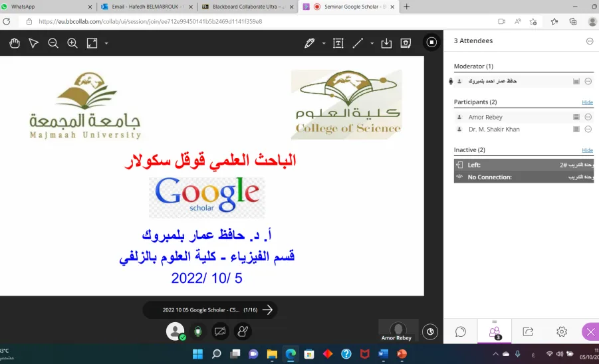Open the Share Content panel tab
Screen dimensions: 599x364
pyautogui.click(x=528, y=331)
